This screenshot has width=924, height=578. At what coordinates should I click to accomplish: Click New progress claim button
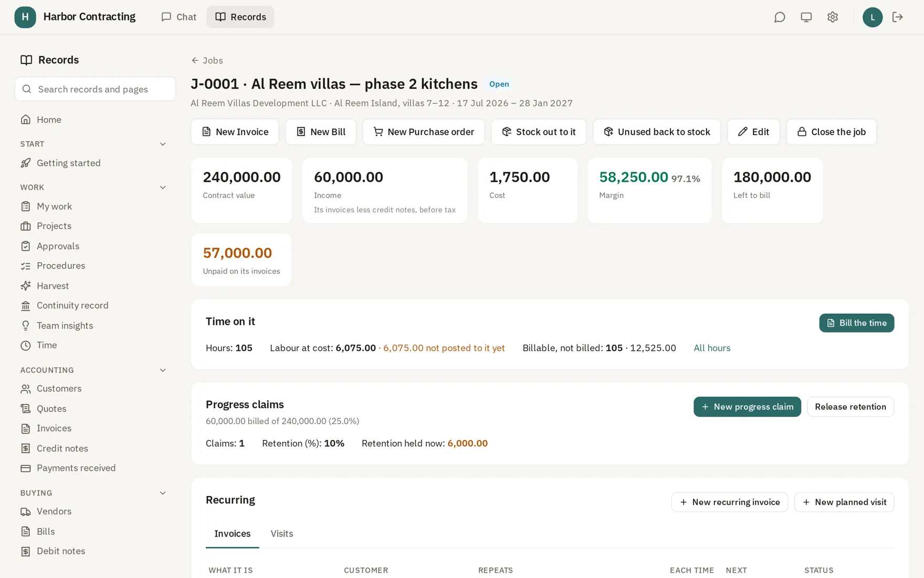point(747,407)
